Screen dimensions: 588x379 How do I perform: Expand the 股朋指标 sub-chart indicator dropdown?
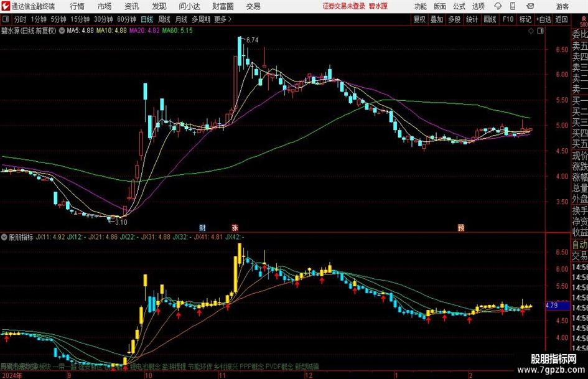click(4, 237)
